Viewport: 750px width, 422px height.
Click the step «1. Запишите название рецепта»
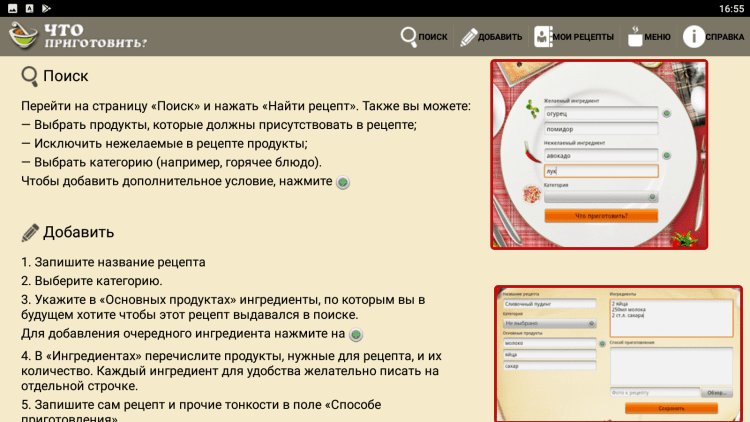[113, 262]
